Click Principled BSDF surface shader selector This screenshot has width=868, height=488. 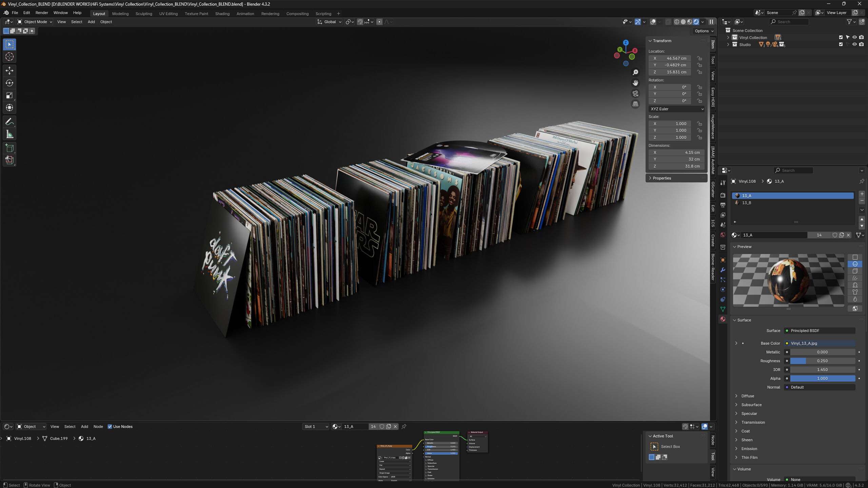[x=820, y=331]
